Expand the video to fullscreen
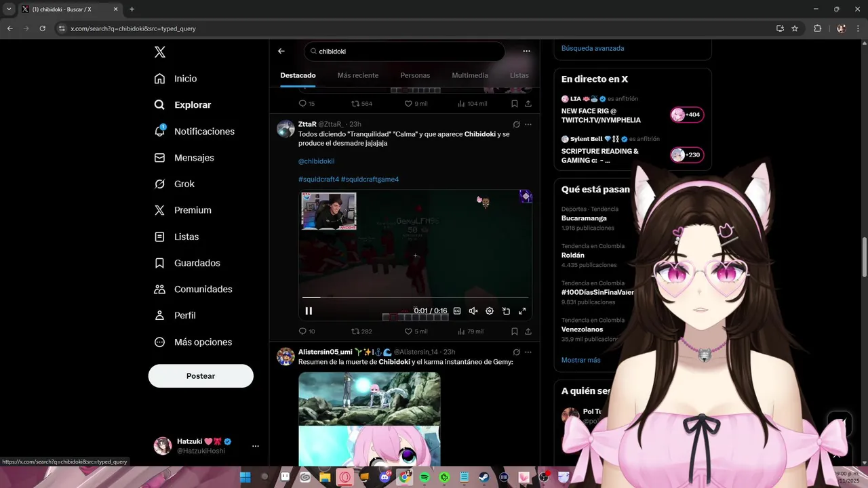This screenshot has width=868, height=488. 522,311
